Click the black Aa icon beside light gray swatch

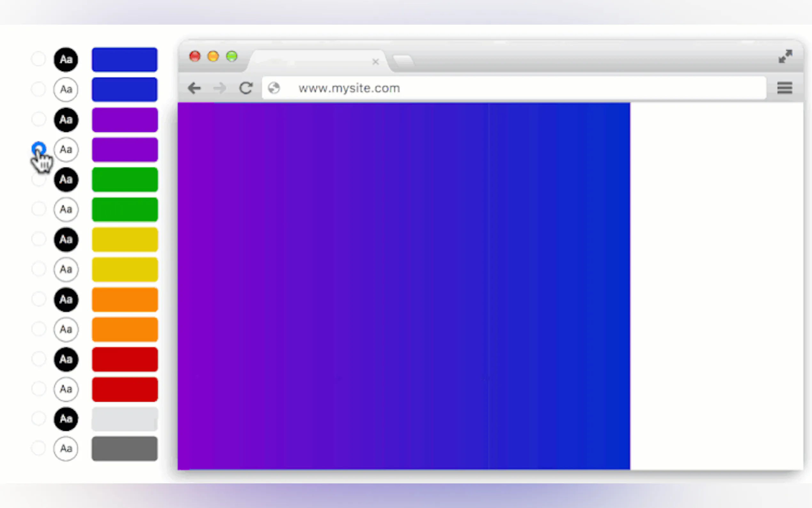66,419
